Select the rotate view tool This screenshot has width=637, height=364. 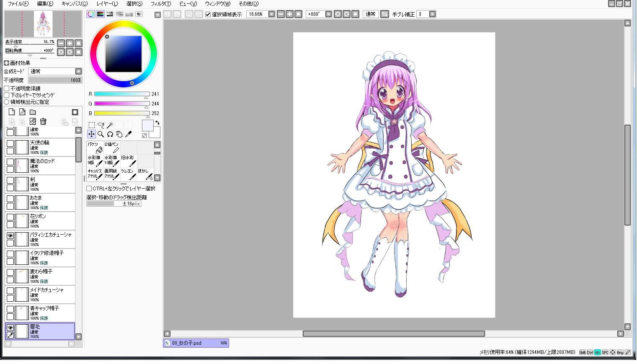pyautogui.click(x=110, y=134)
